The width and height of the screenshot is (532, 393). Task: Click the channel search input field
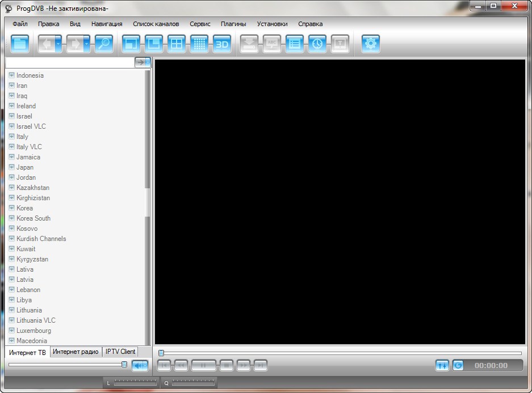tap(69, 62)
